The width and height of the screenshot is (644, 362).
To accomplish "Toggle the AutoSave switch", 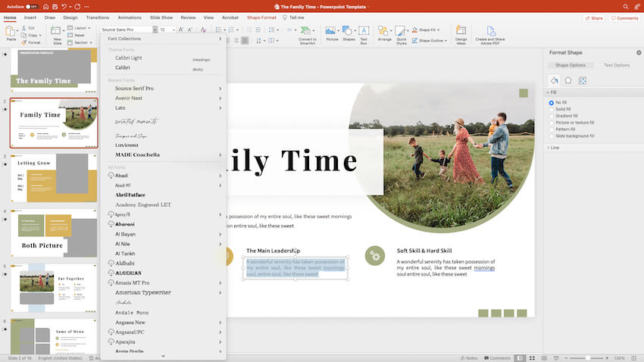I will (32, 5).
